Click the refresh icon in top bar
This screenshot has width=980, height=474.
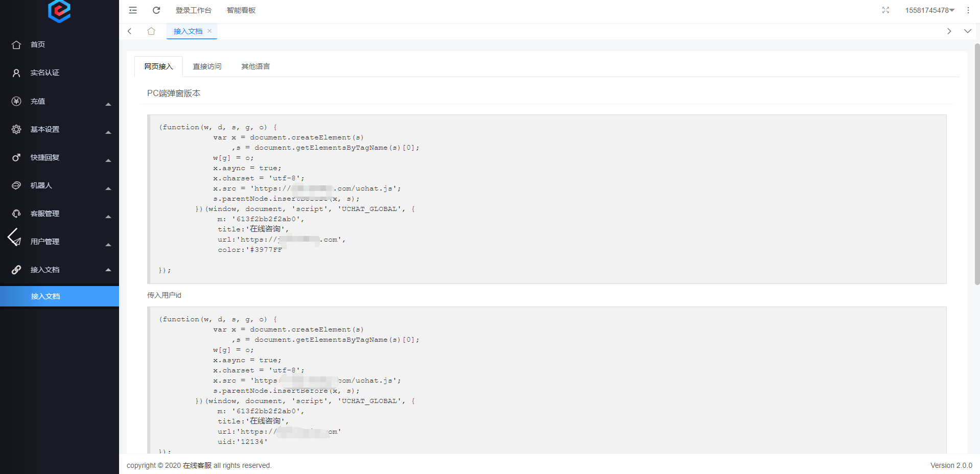click(x=156, y=10)
